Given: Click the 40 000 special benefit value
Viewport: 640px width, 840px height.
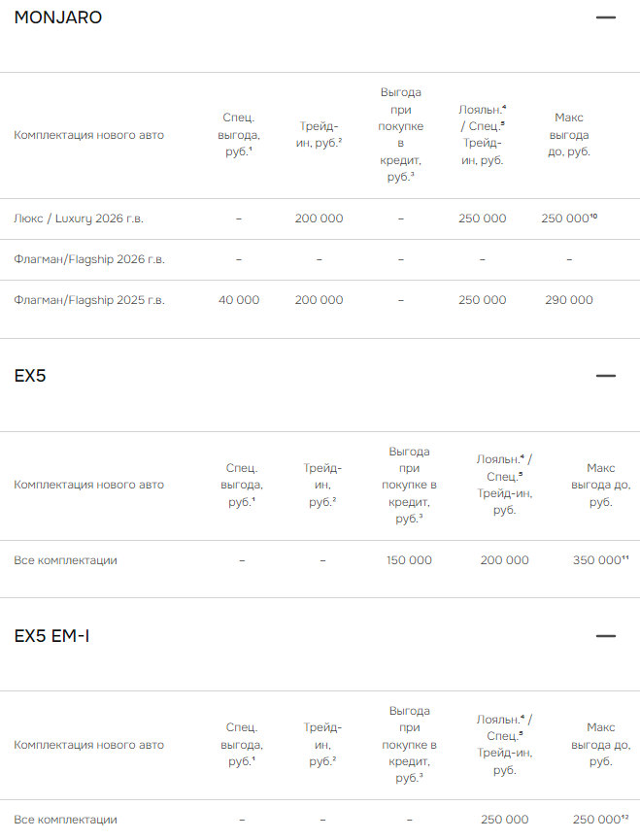Looking at the screenshot, I should click(x=239, y=301).
